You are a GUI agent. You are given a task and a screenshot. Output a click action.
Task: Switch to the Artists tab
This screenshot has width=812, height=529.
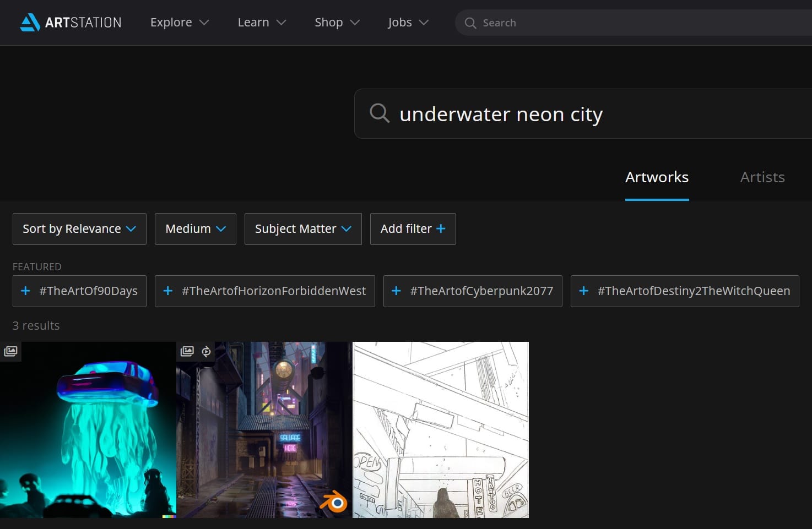tap(762, 177)
